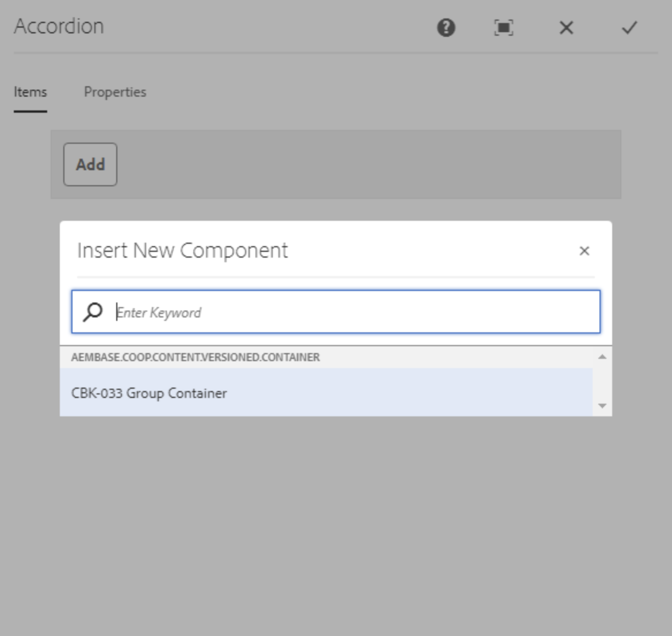This screenshot has width=672, height=636.
Task: Click the dialog header divider area
Action: point(336,55)
